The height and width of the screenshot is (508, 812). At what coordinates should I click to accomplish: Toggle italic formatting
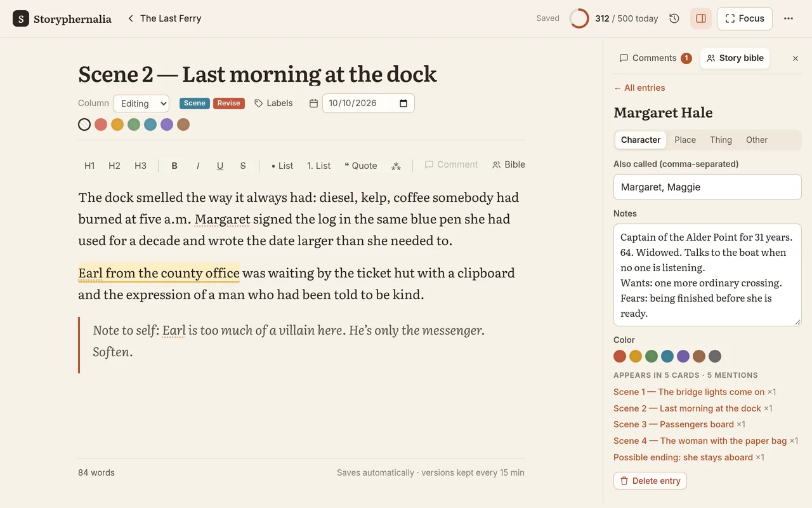coord(198,166)
